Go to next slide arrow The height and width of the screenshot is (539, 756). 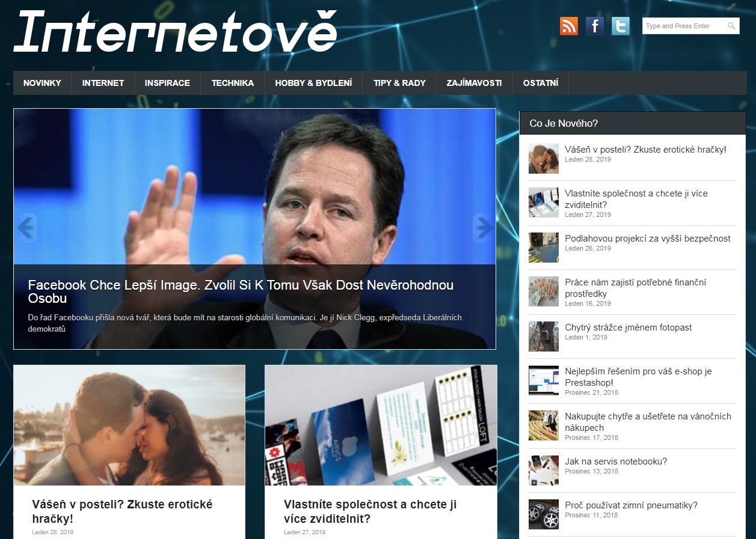tap(484, 228)
